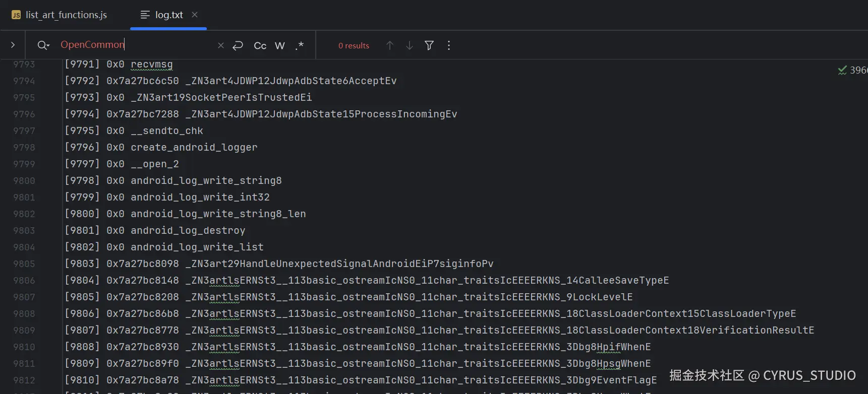Click the 9LockLevelE line
868x394 pixels.
[x=349, y=297]
